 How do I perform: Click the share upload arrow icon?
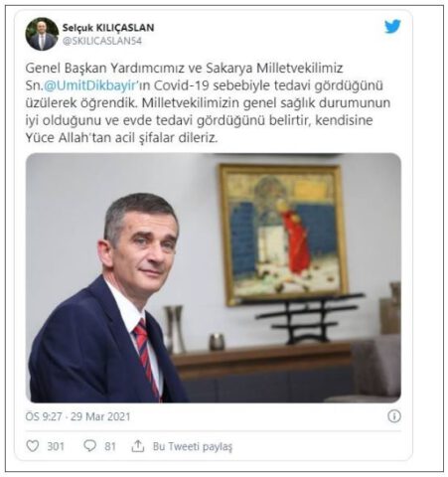(x=138, y=446)
